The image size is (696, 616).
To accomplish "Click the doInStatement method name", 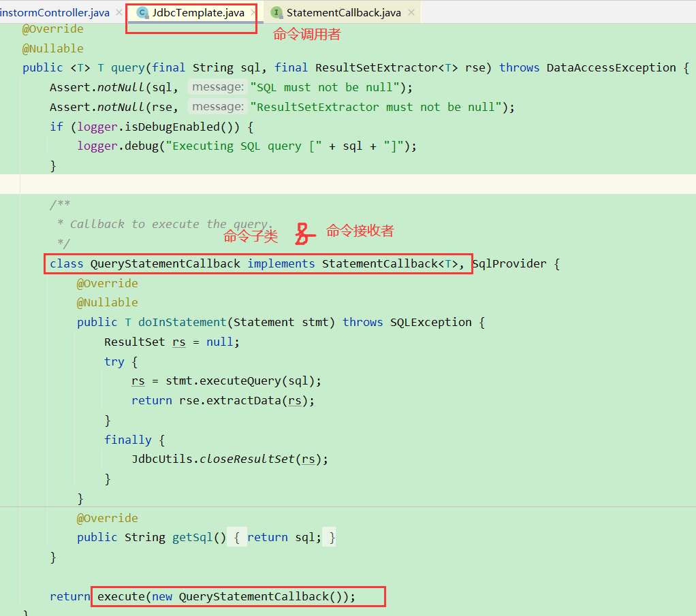I will click(183, 322).
